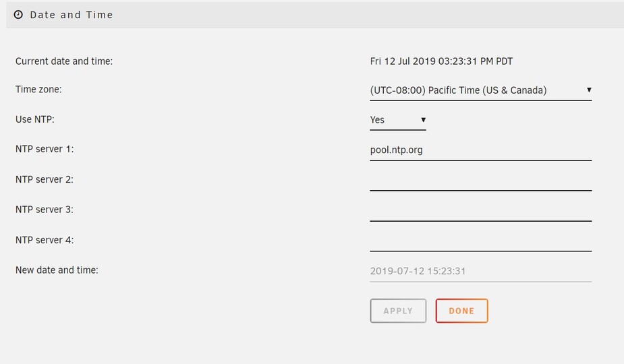The height and width of the screenshot is (364, 624).
Task: Click the 'Current date and time:' label
Action: 64,61
